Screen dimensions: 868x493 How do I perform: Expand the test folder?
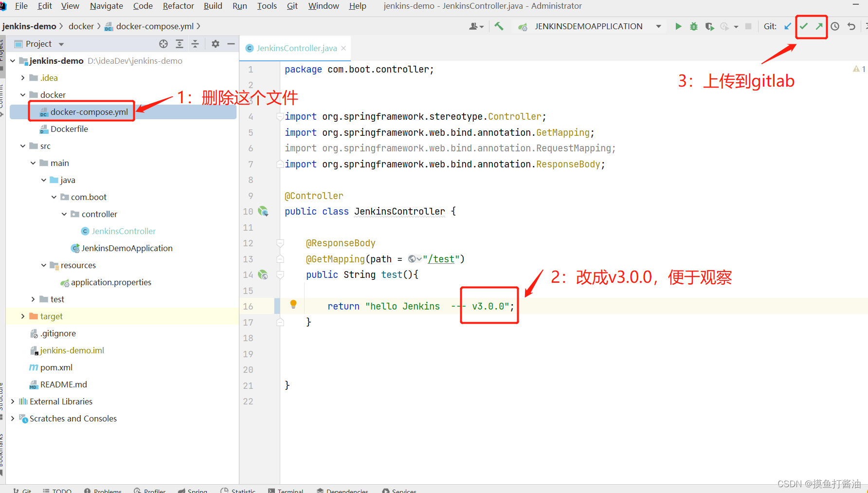pyautogui.click(x=33, y=299)
